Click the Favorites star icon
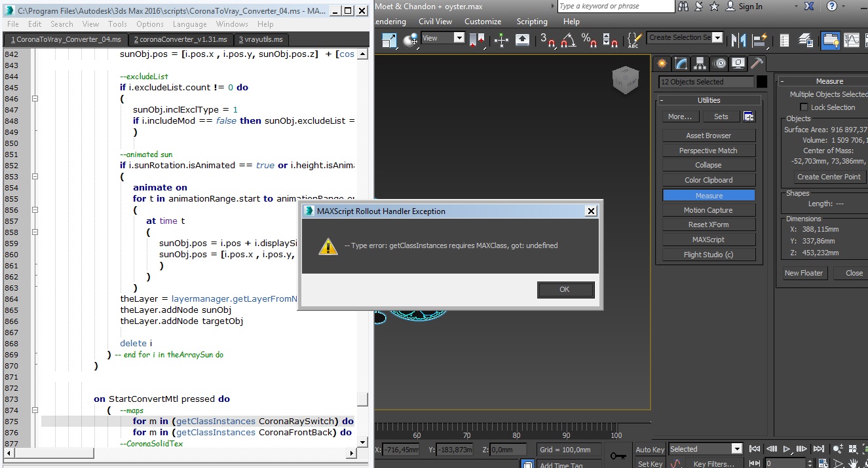Image resolution: width=868 pixels, height=468 pixels. [713, 6]
